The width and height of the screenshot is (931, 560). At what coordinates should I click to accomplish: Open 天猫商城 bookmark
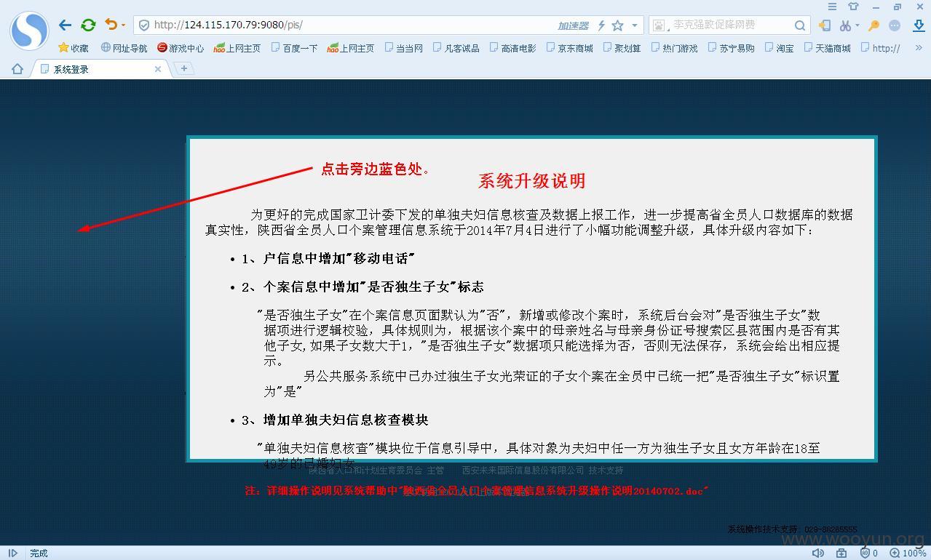pyautogui.click(x=827, y=48)
